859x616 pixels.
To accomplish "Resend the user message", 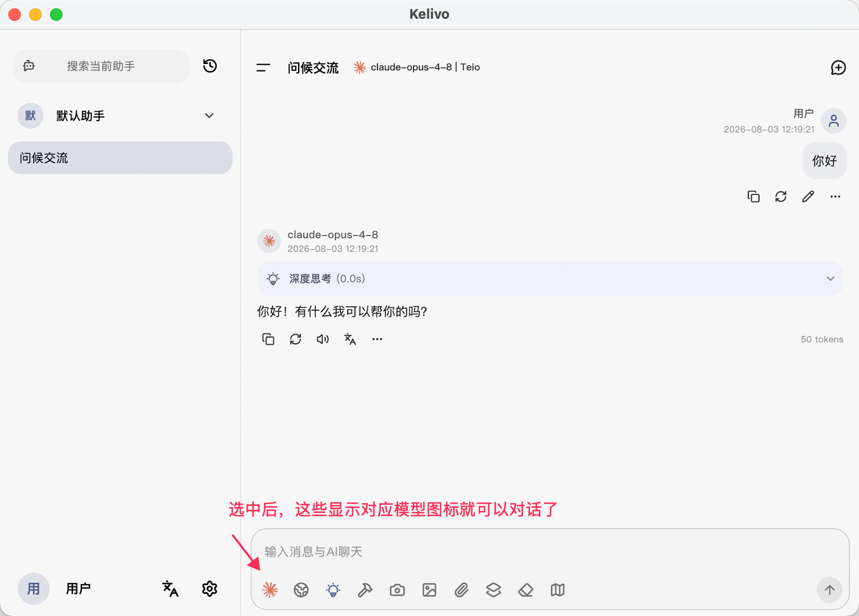I will pyautogui.click(x=781, y=197).
